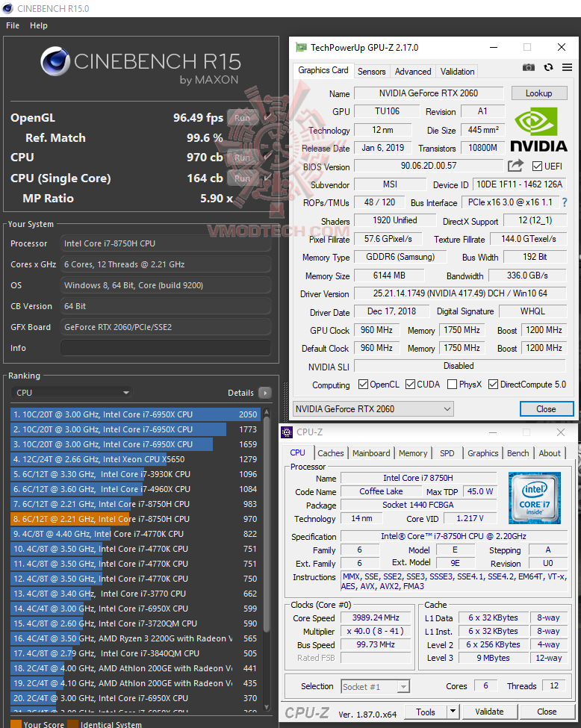Image resolution: width=581 pixels, height=728 pixels.
Task: Open the File menu in Cinebench
Action: pos(13,25)
